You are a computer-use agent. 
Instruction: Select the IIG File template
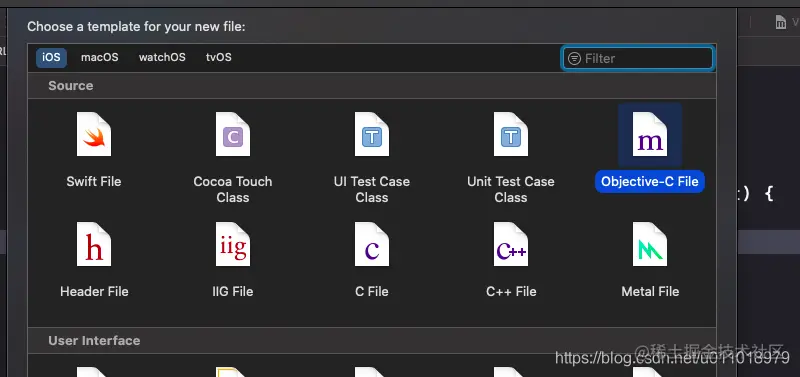[233, 244]
